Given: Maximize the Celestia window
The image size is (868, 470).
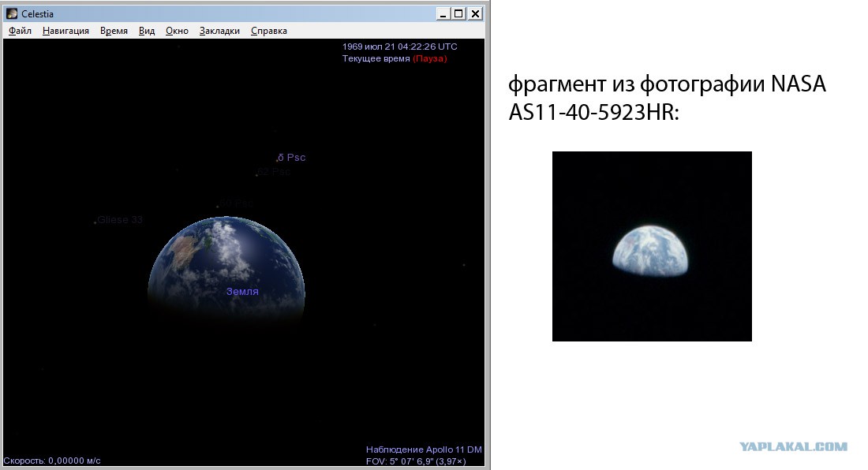Looking at the screenshot, I should [x=459, y=14].
